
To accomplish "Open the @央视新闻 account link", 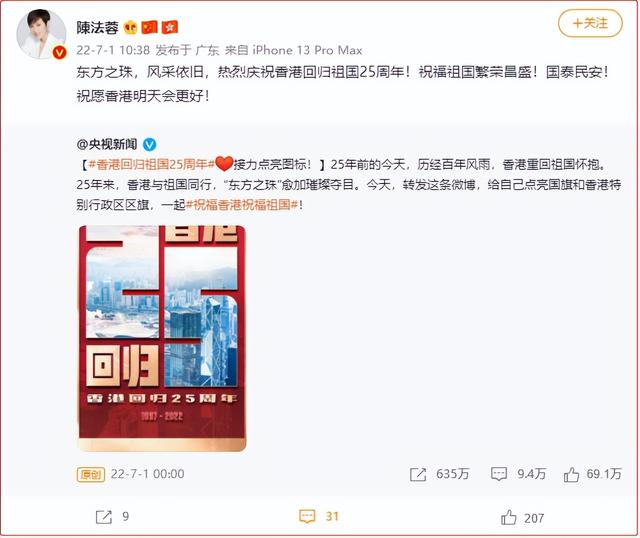I will (x=107, y=144).
